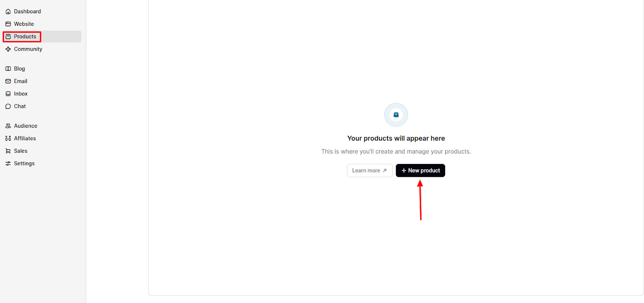Click the Community icon in sidebar

pos(8,49)
